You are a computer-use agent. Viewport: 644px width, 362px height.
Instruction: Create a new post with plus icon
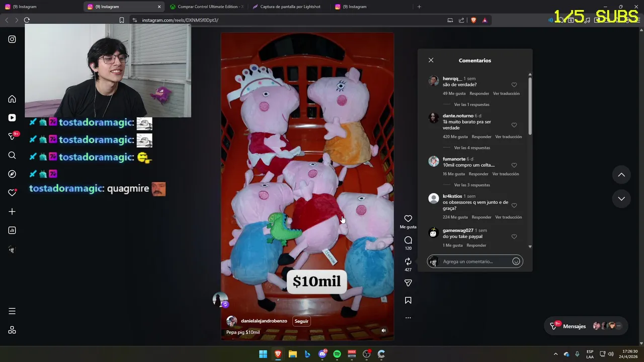point(12,212)
